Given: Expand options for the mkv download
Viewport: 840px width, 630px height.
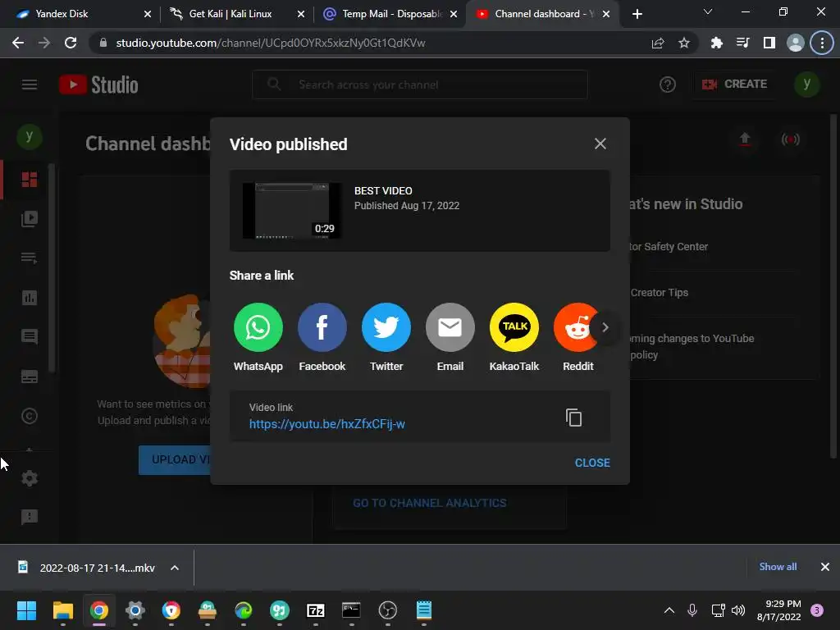Looking at the screenshot, I should 175,568.
